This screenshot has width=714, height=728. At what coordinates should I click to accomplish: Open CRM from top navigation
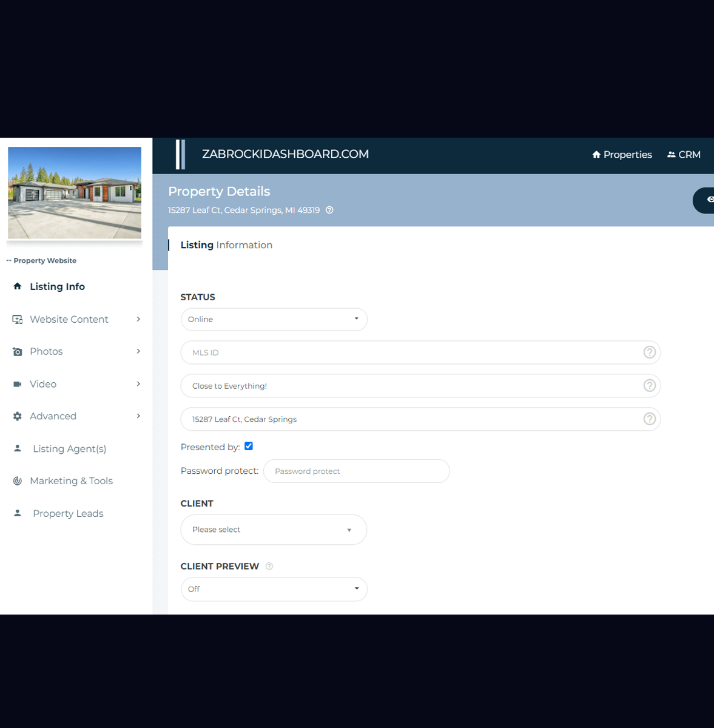684,155
